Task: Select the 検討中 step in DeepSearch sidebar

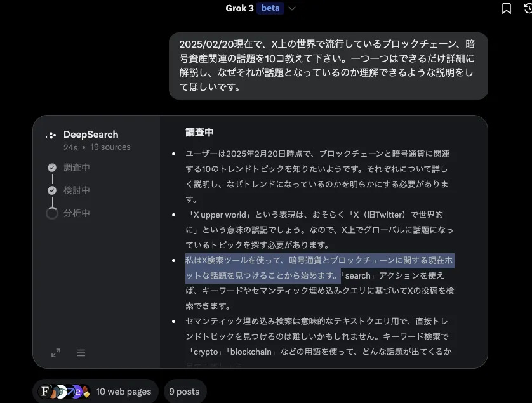Action: click(77, 190)
